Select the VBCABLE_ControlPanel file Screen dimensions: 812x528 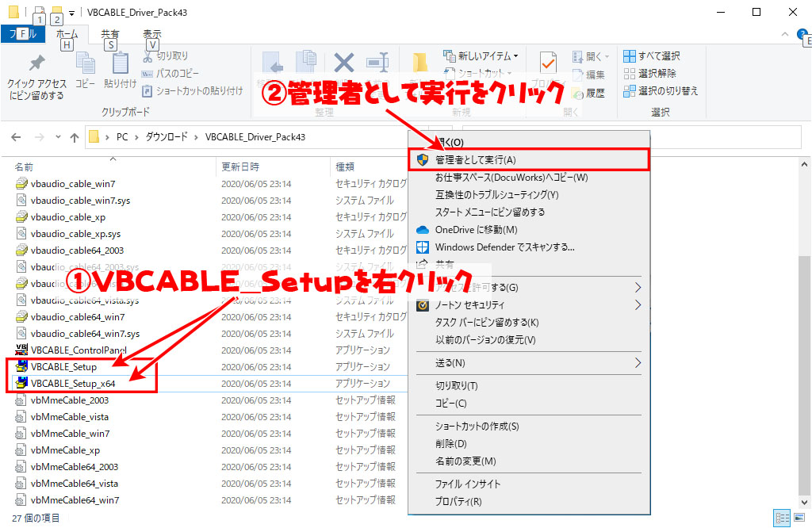click(x=79, y=350)
